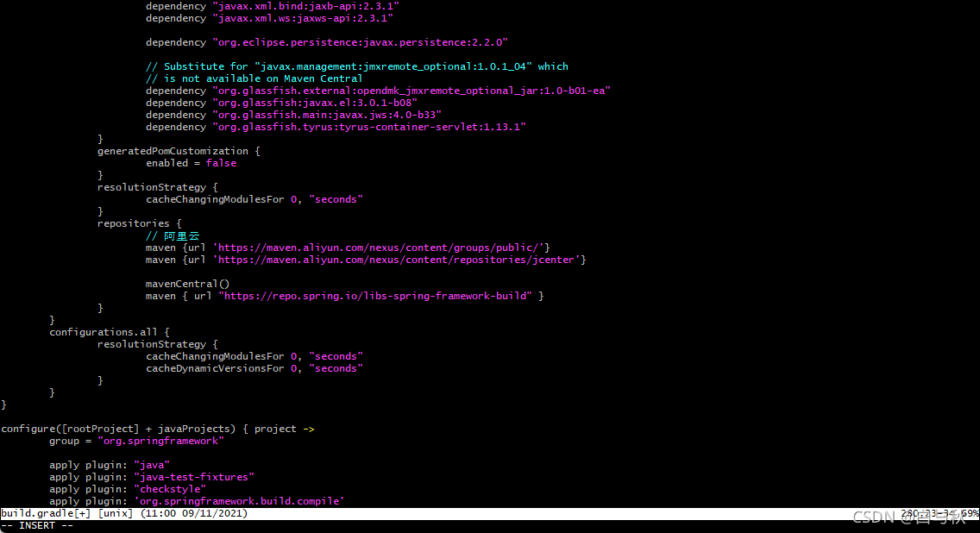980x533 pixels.
Task: Click the opendmk_jmxremote_optional_jar dependency string
Action: click(x=411, y=91)
